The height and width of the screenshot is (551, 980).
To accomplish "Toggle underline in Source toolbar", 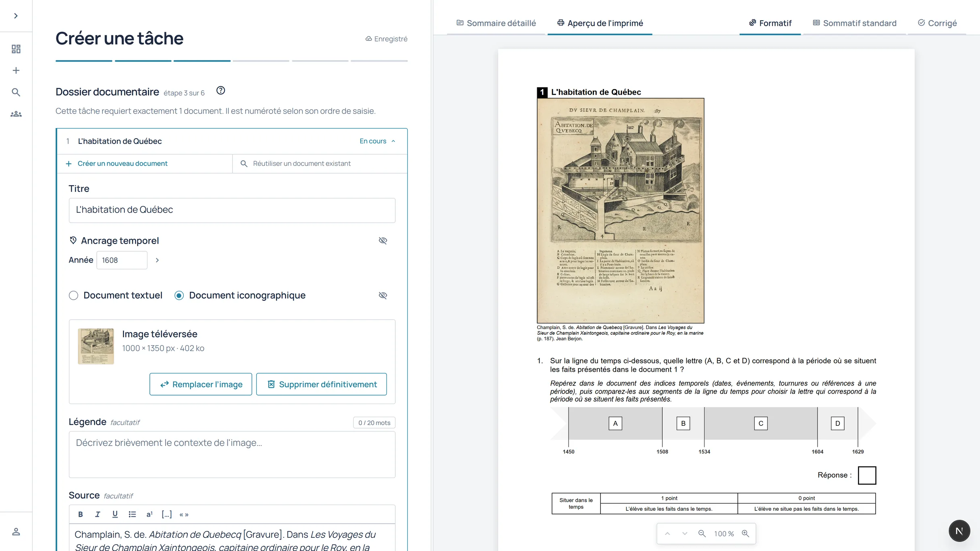I will tap(115, 514).
